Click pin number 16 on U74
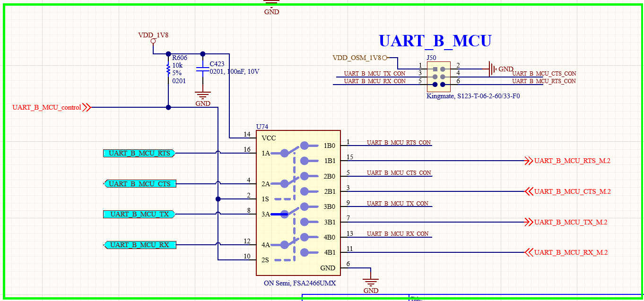 (247, 149)
